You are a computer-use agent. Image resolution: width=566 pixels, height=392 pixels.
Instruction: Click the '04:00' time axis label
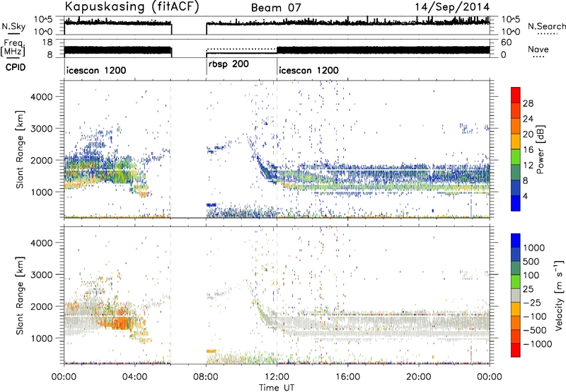point(135,377)
